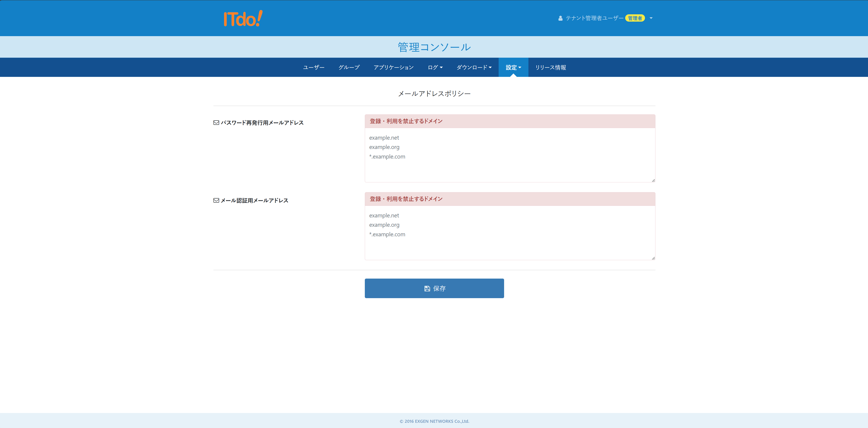Click the envelope icon beside メール認証用メールアドレス
This screenshot has height=428, width=868.
click(216, 200)
